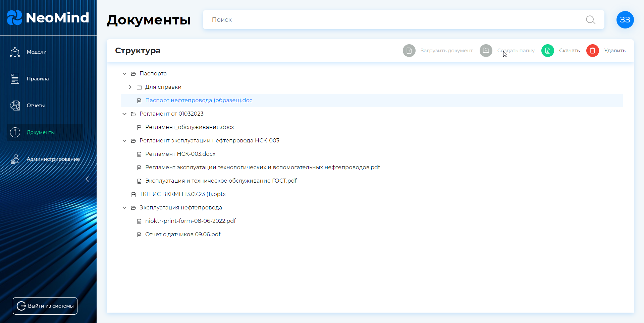Open the Отчеты section icon
This screenshot has width=644, height=323.
coord(15,106)
